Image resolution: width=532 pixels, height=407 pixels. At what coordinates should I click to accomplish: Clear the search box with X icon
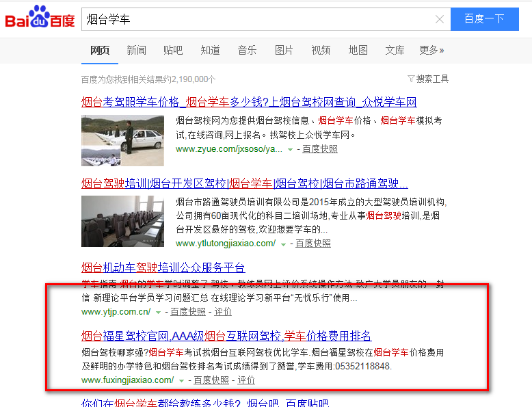click(440, 19)
